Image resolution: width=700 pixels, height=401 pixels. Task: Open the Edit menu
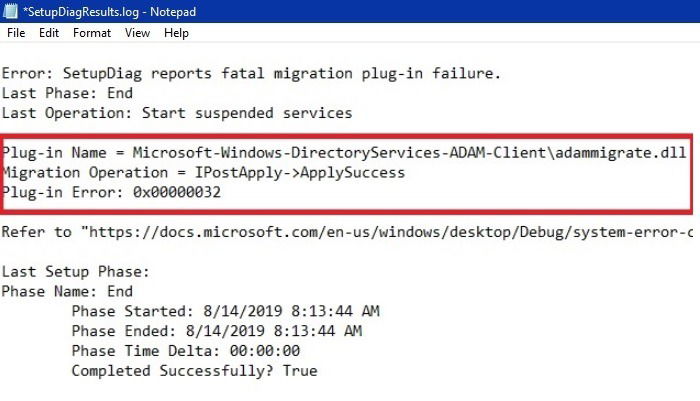tap(49, 33)
